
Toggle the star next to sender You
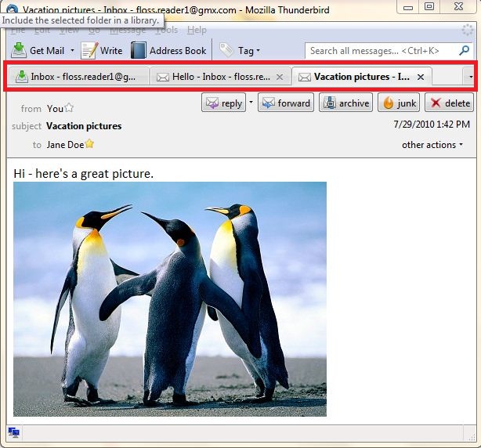point(69,108)
